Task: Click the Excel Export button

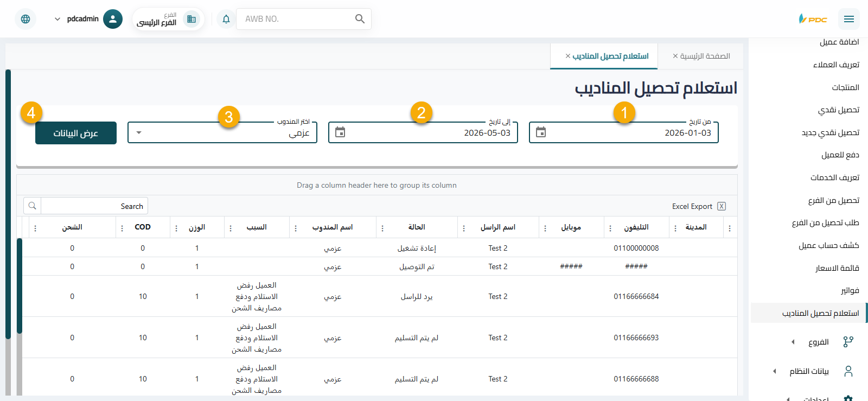Action: click(699, 206)
